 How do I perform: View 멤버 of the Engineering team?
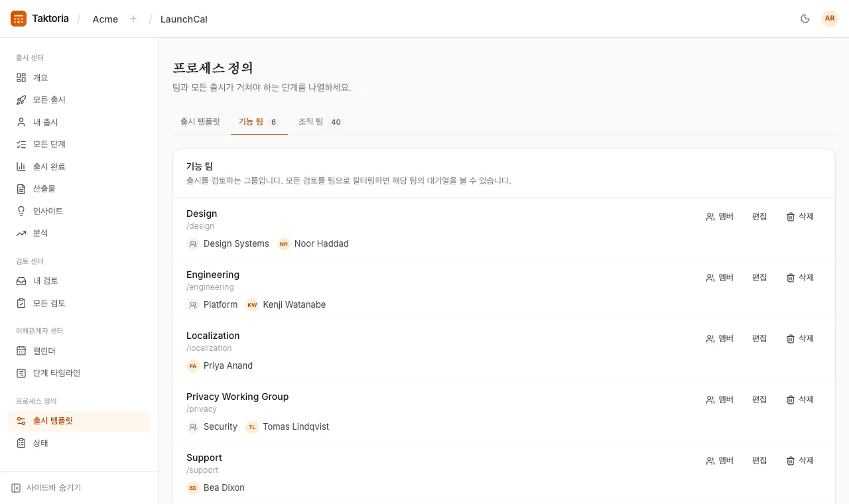tap(720, 277)
